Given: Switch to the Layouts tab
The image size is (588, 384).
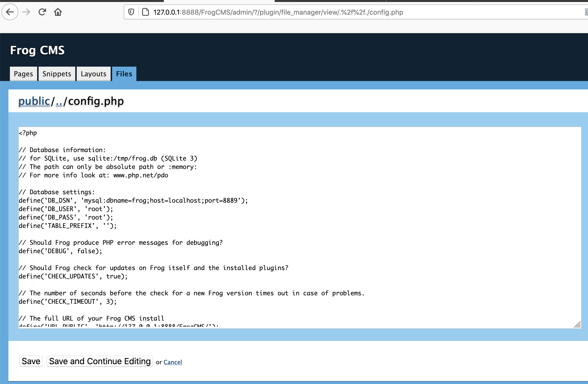Looking at the screenshot, I should coord(94,74).
